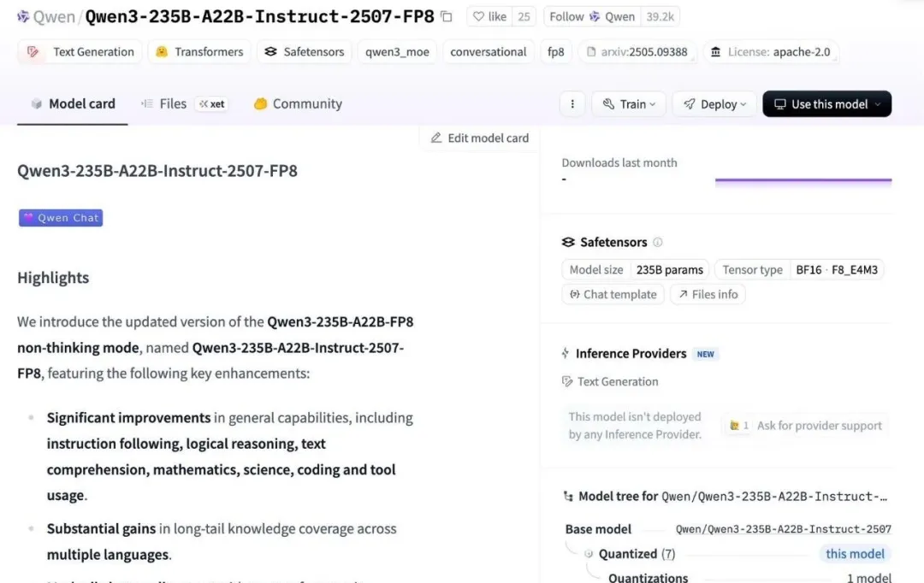Image resolution: width=924 pixels, height=583 pixels.
Task: Click the Model card cube icon
Action: click(37, 103)
